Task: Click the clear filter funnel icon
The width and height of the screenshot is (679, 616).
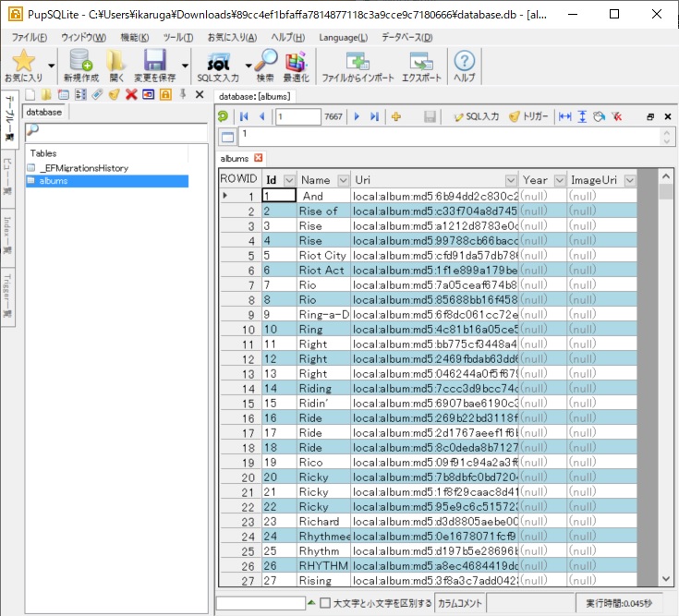Action: [x=617, y=116]
